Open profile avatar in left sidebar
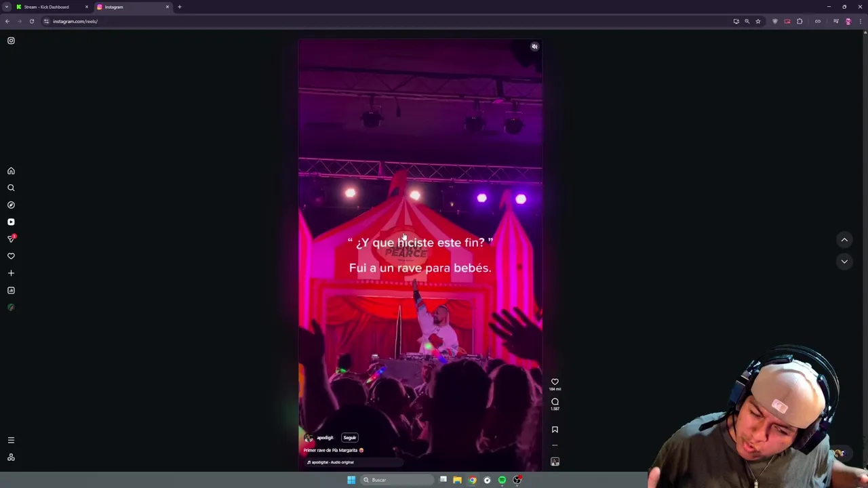The width and height of the screenshot is (868, 488). tap(11, 307)
